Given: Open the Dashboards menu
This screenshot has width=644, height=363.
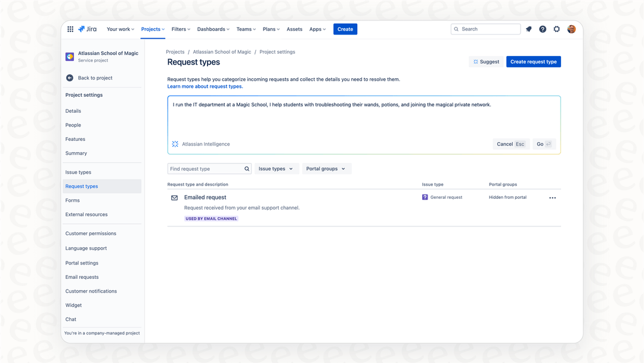Looking at the screenshot, I should [x=213, y=29].
